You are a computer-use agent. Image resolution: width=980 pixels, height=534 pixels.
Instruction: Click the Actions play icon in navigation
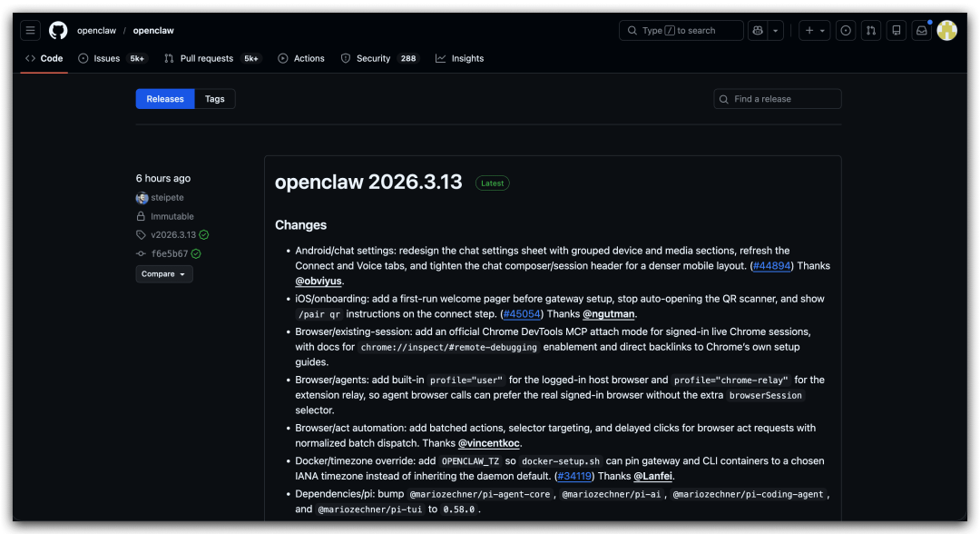coord(281,58)
